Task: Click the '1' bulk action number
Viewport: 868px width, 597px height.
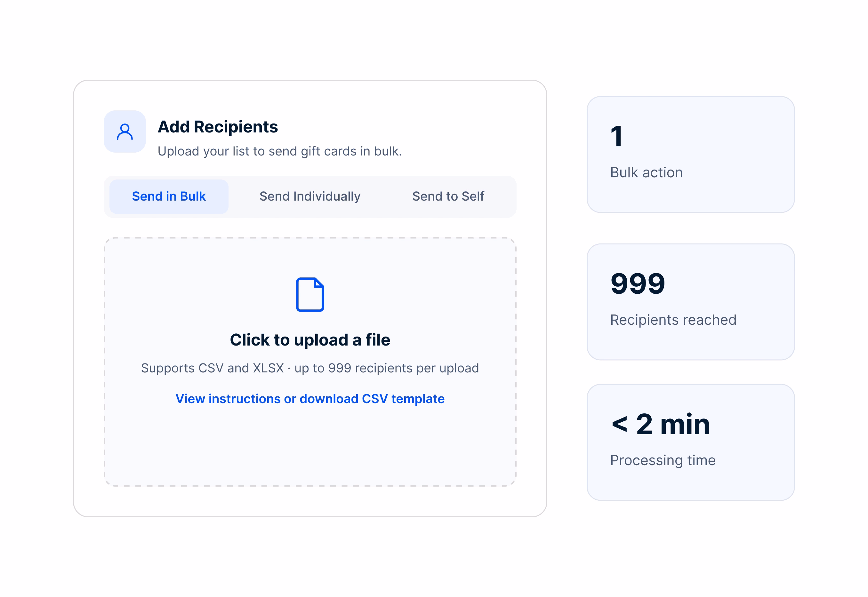Action: pyautogui.click(x=616, y=136)
